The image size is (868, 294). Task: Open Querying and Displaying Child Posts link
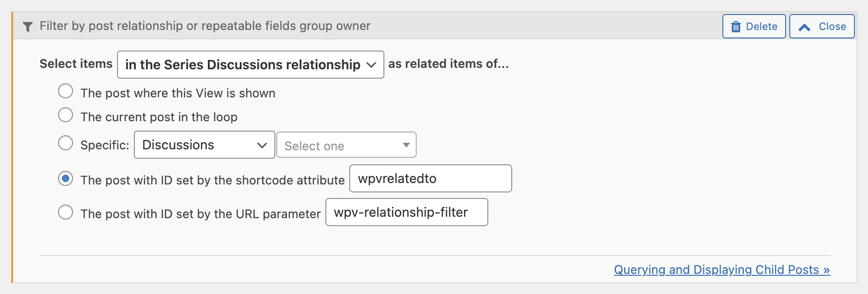pos(721,270)
